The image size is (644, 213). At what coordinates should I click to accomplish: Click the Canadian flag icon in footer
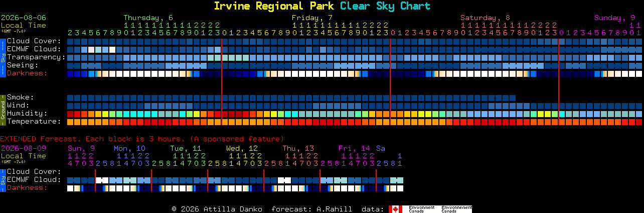click(396, 209)
